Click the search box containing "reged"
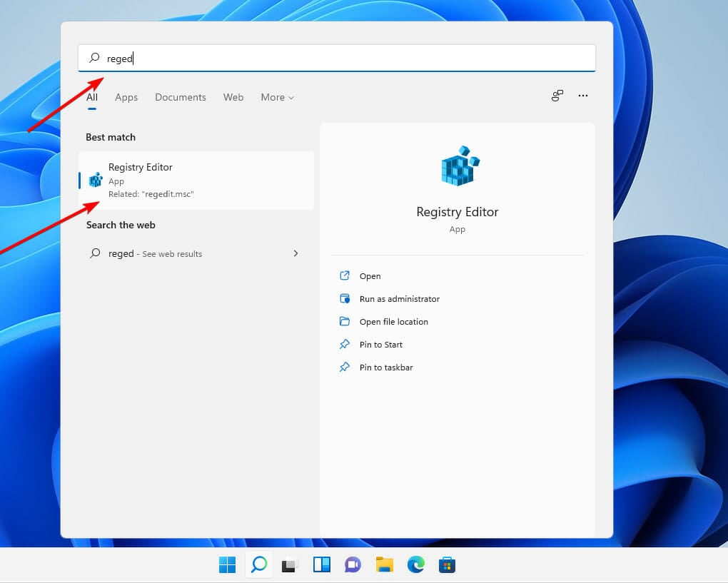Screen dimensions: 728x583 337,58
